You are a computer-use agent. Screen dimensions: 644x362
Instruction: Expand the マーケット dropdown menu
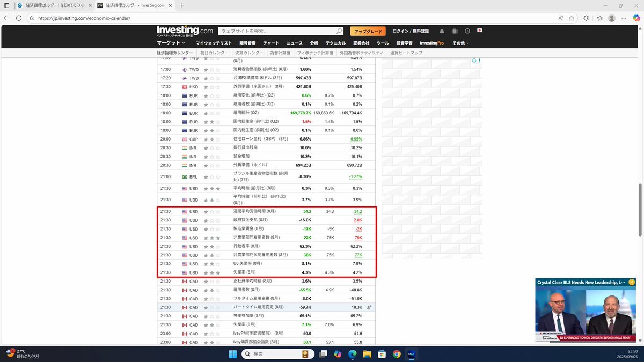coord(171,43)
